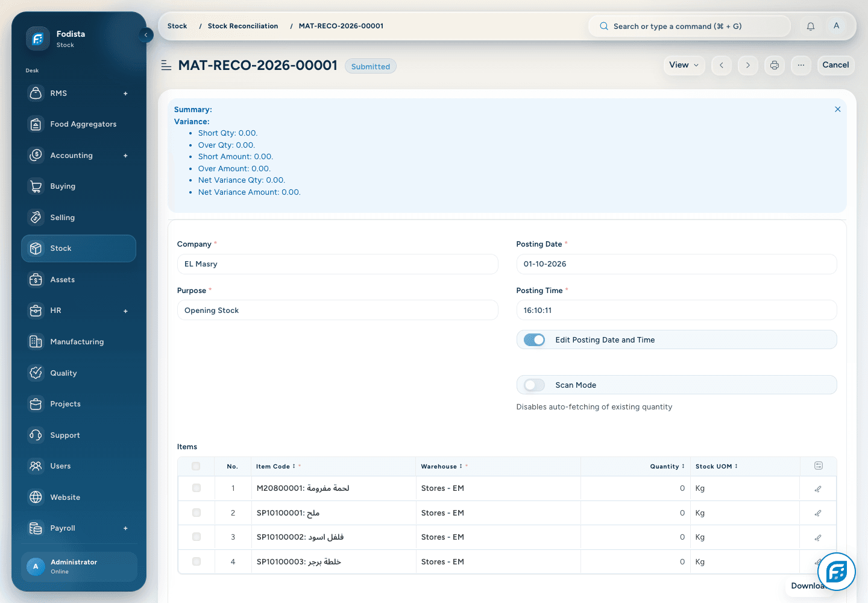This screenshot has height=603, width=868.
Task: Dismiss the Summary variance panel
Action: click(838, 109)
